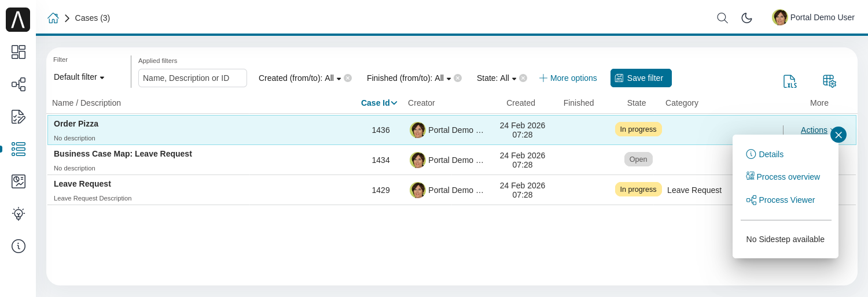Select Process overview in actions menu

pos(783,177)
